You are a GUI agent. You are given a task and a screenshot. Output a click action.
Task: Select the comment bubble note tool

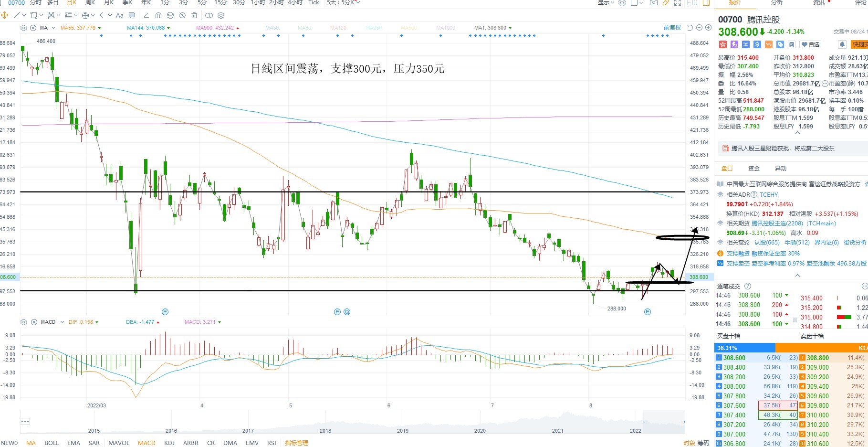pyautogui.click(x=132, y=15)
